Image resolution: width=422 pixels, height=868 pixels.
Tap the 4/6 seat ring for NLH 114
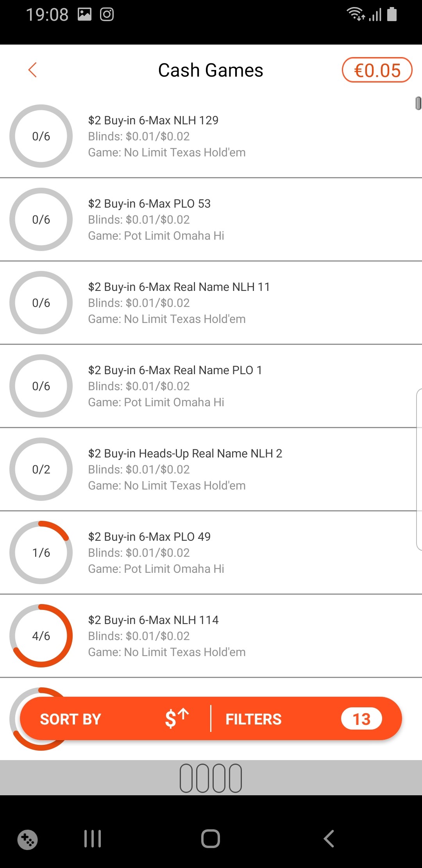(41, 636)
